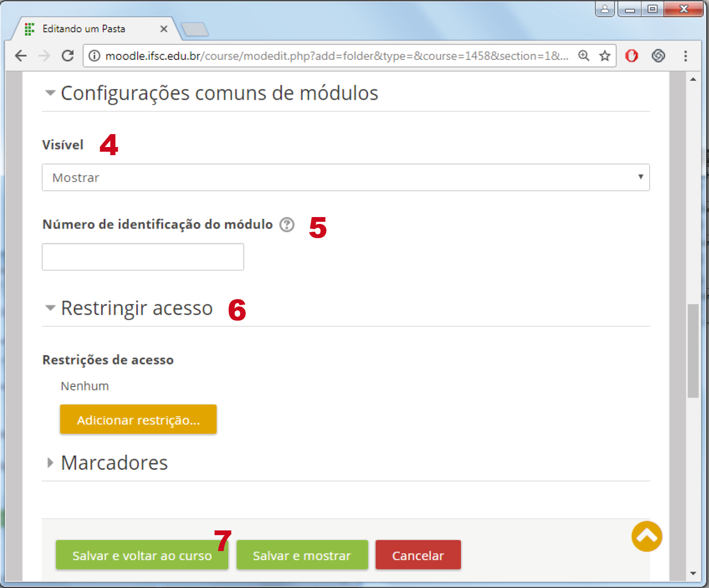The height and width of the screenshot is (588, 709).
Task: Click the orange scroll-to-top button
Action: pos(646,536)
